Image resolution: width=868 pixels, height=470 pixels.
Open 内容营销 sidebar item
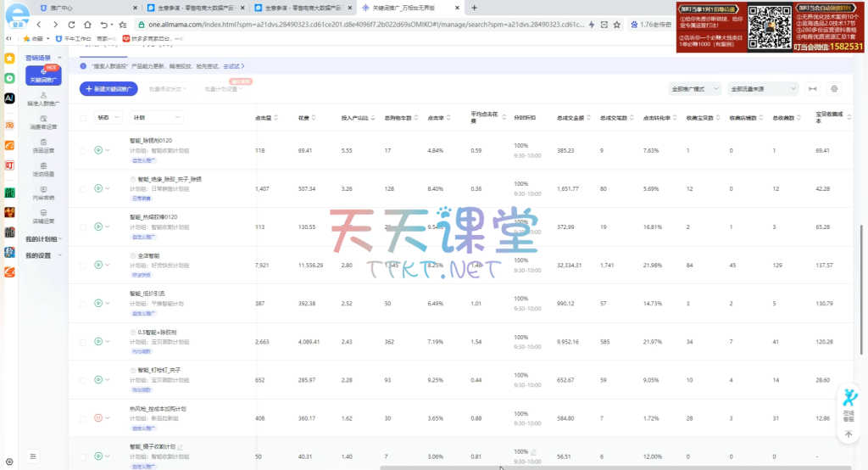(x=42, y=196)
